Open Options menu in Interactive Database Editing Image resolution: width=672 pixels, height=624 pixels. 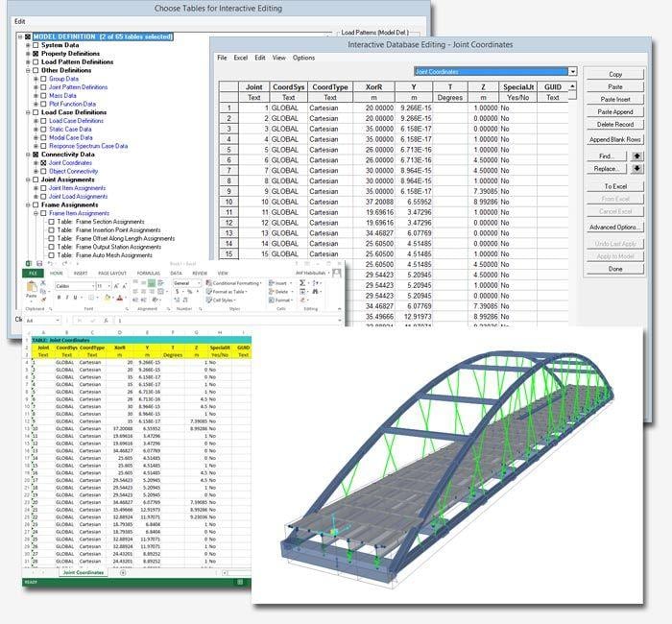click(304, 58)
